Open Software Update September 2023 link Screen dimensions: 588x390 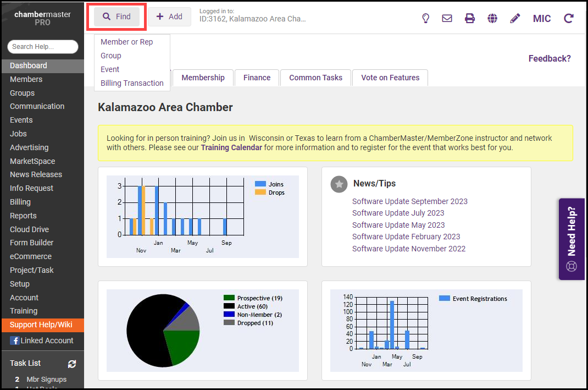pyautogui.click(x=409, y=201)
